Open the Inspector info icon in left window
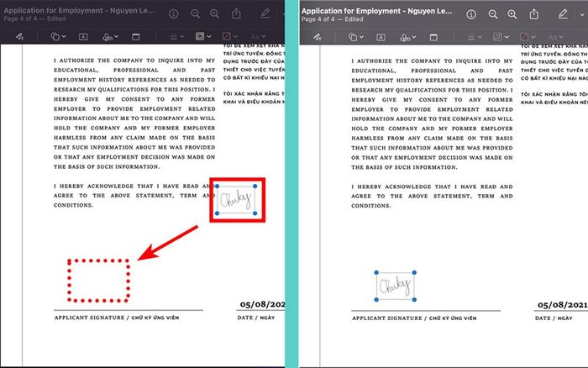The image size is (588, 368). (x=173, y=14)
